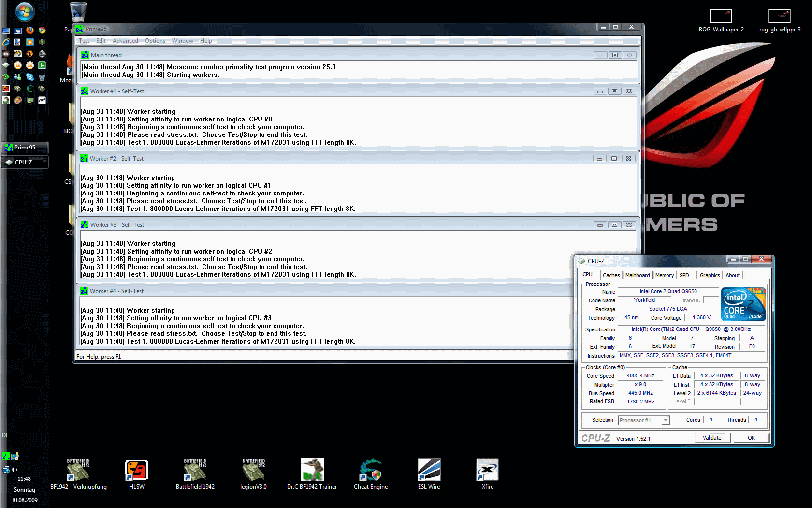Click the Show Desktop quick launch icon
The width and height of the screenshot is (812, 508).
6,30
